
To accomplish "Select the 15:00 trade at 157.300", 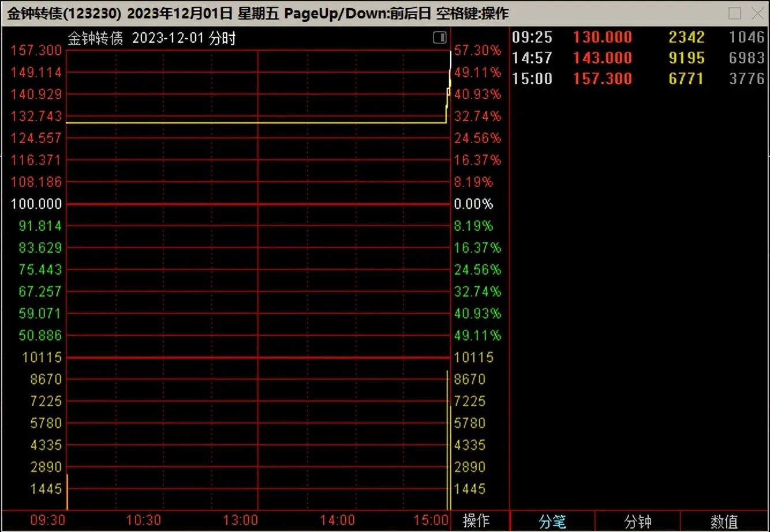I will tap(638, 79).
